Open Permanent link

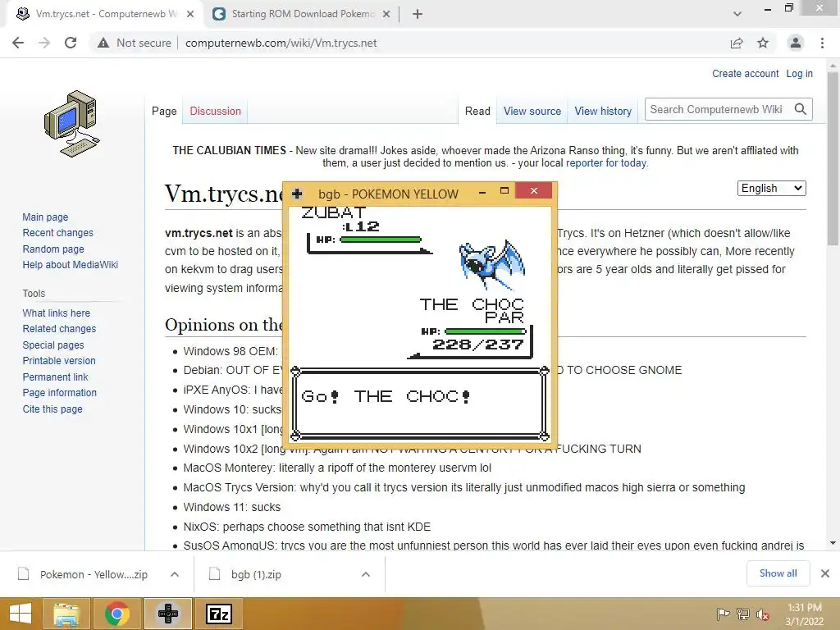(55, 377)
